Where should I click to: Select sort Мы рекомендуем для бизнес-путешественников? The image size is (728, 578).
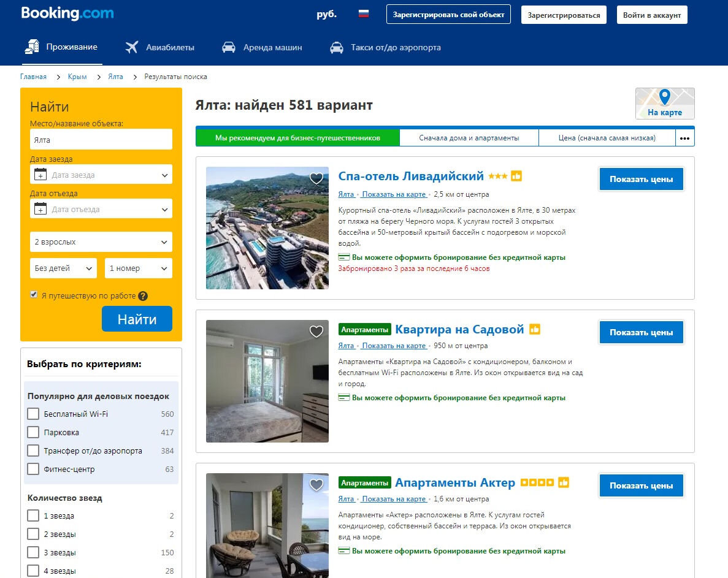click(297, 138)
